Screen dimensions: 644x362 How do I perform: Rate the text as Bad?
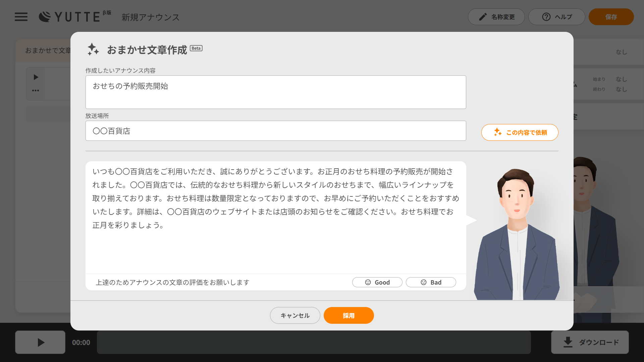[431, 282]
